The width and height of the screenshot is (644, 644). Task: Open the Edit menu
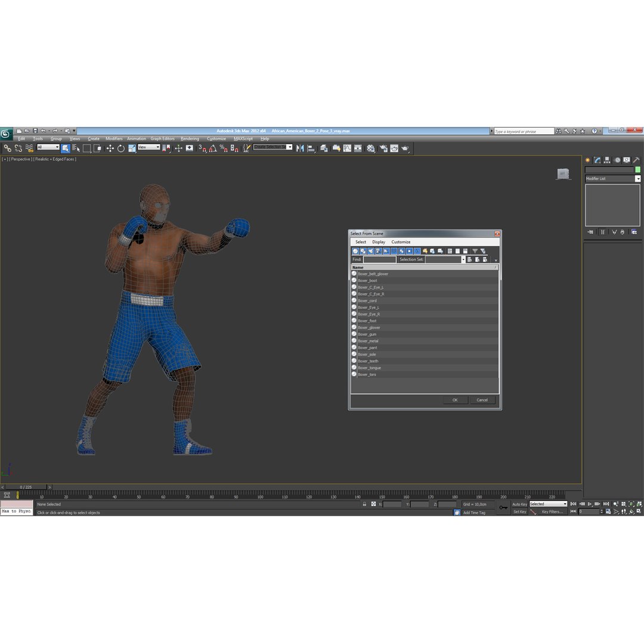click(x=21, y=139)
